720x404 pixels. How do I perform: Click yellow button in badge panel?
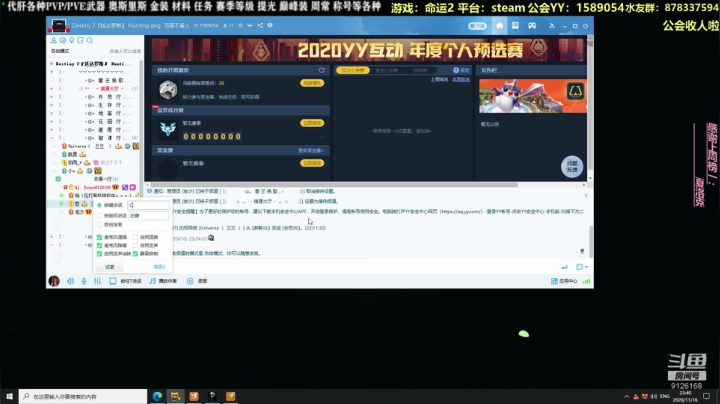pos(312,83)
